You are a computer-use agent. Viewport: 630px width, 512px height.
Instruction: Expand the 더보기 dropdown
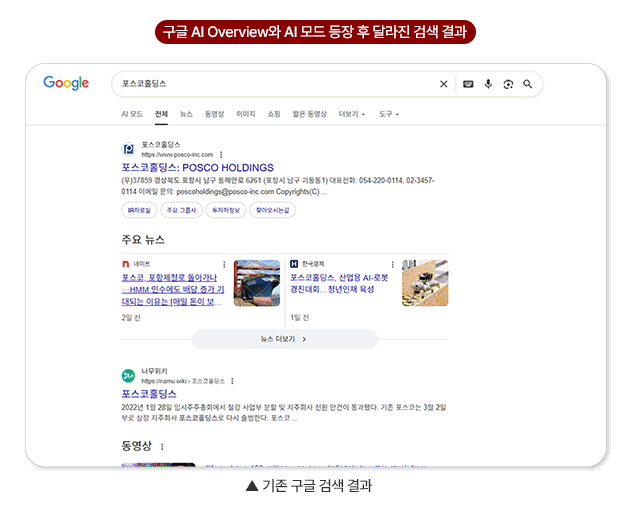352,114
